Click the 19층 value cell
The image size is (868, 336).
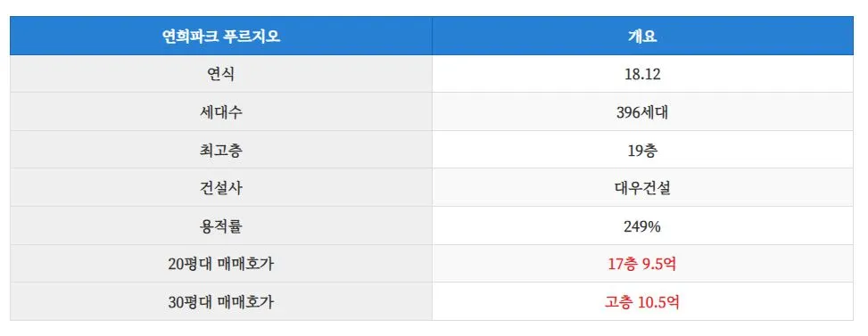642,151
